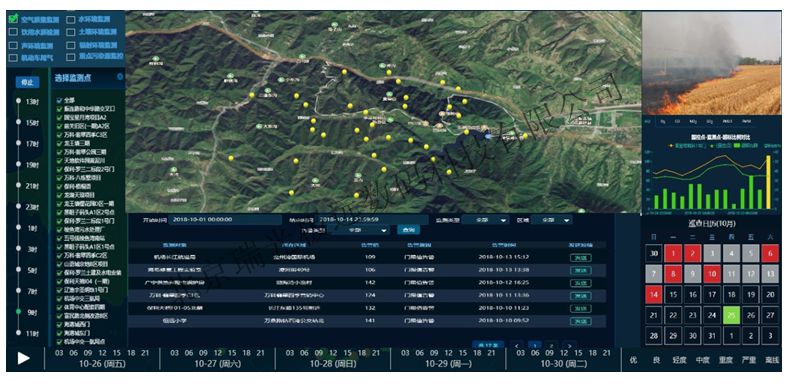Go to next page arrow in table pagination
790x386 pixels.
click(569, 346)
